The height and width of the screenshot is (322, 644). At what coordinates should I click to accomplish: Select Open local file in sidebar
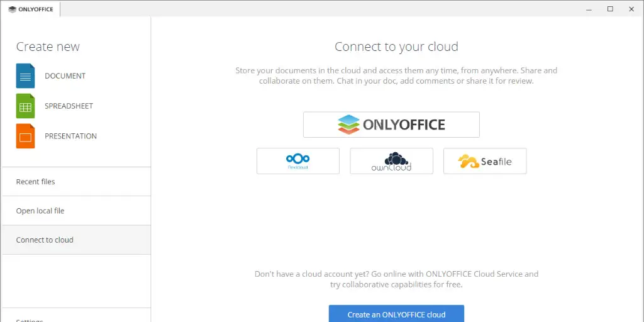[76, 211]
